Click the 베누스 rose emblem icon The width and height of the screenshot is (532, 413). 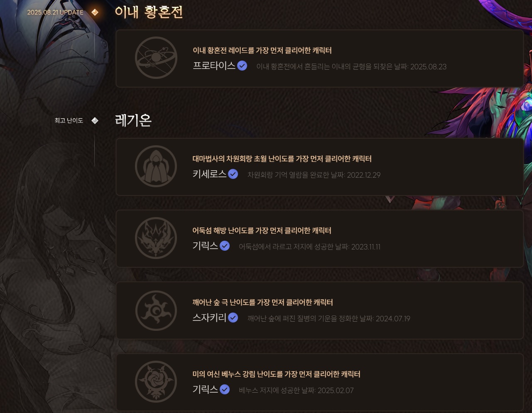point(156,382)
